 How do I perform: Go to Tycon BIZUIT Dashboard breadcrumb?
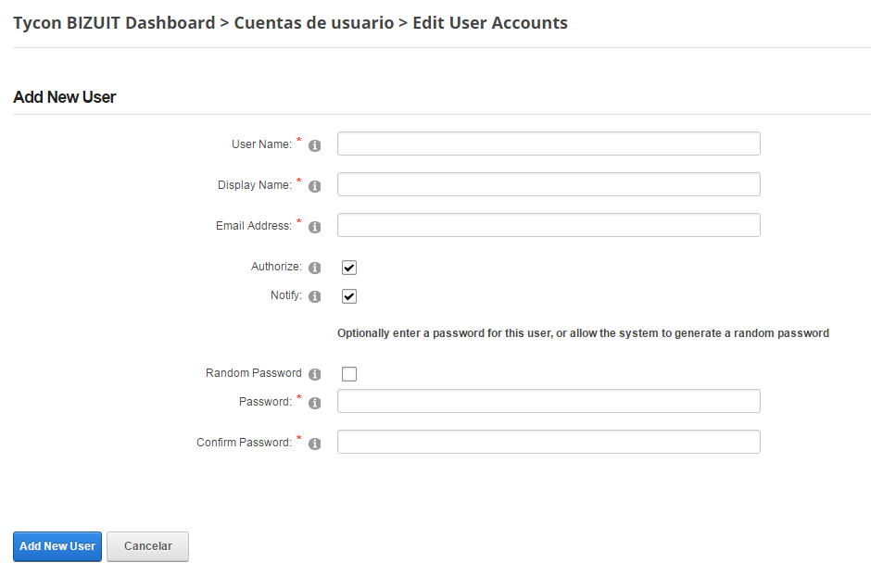tap(114, 23)
